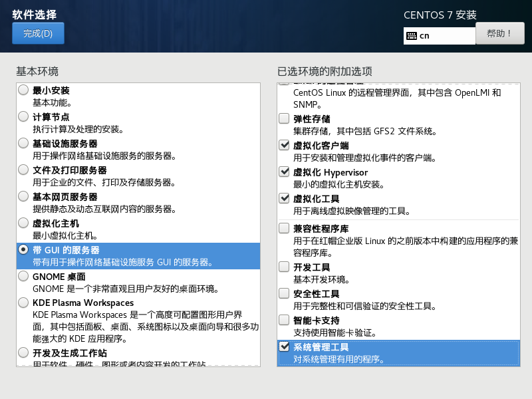Image resolution: width=532 pixels, height=399 pixels.
Task: Click the text 支持使用智能卡验证。
Action: (x=335, y=333)
